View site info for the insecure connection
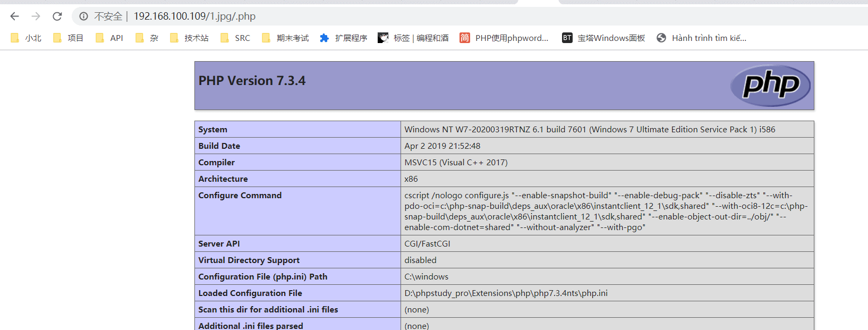The image size is (868, 330). (x=83, y=16)
